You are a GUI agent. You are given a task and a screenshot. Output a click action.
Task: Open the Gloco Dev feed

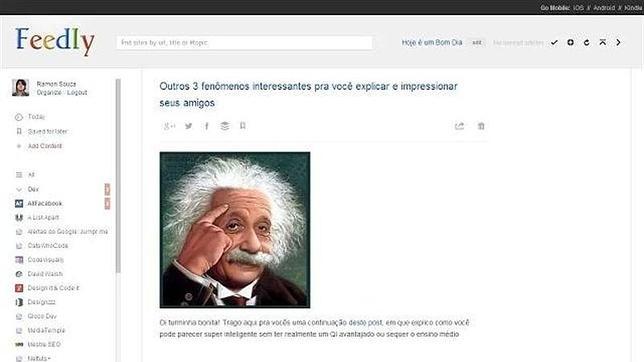[x=42, y=316]
